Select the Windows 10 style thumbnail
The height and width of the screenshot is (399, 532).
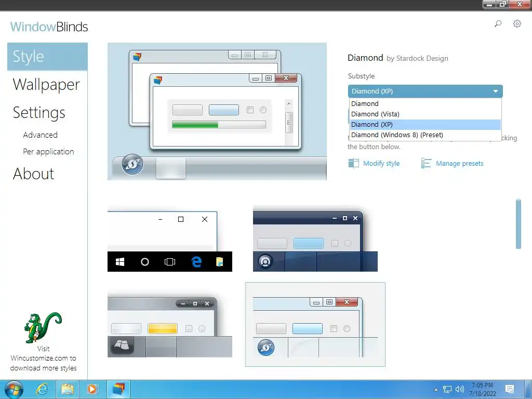(170, 238)
